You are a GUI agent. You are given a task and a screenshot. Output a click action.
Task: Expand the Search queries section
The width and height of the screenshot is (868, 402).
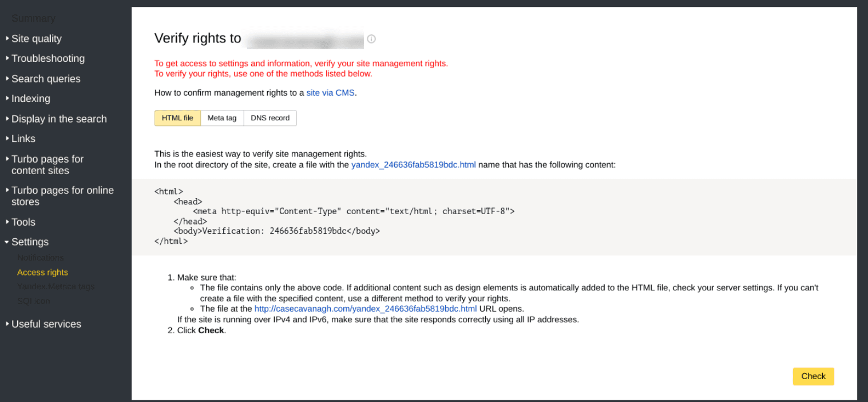click(46, 78)
